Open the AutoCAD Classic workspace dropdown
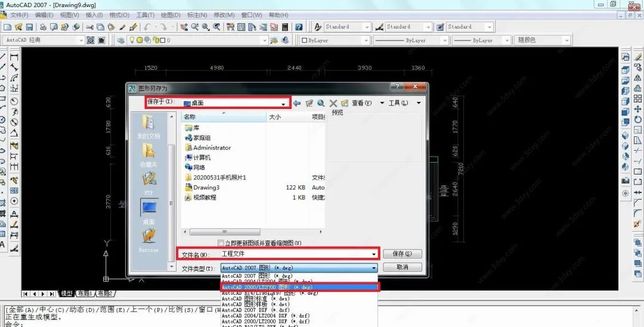The height and width of the screenshot is (327, 644). 81,41
